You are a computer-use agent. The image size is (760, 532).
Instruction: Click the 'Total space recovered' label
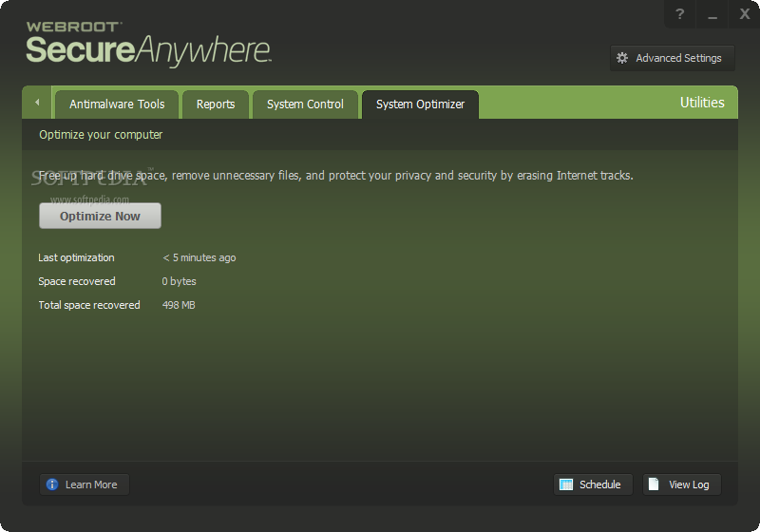pos(89,305)
